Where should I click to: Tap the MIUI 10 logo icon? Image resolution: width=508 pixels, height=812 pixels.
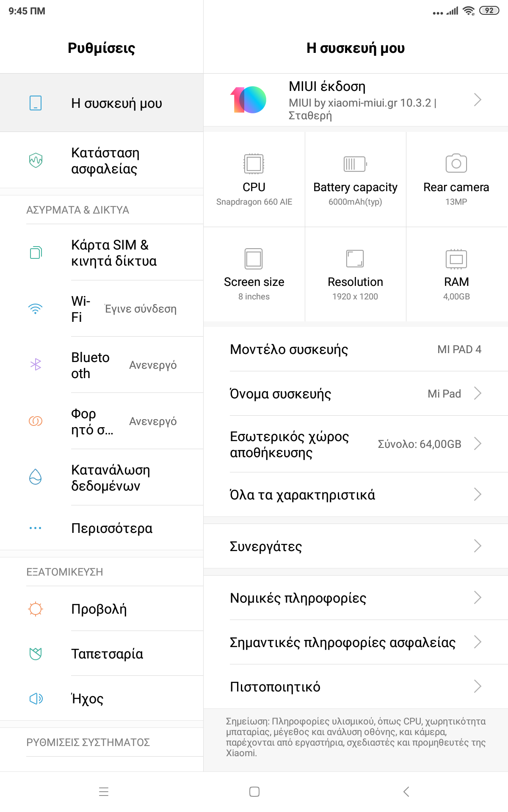248,100
